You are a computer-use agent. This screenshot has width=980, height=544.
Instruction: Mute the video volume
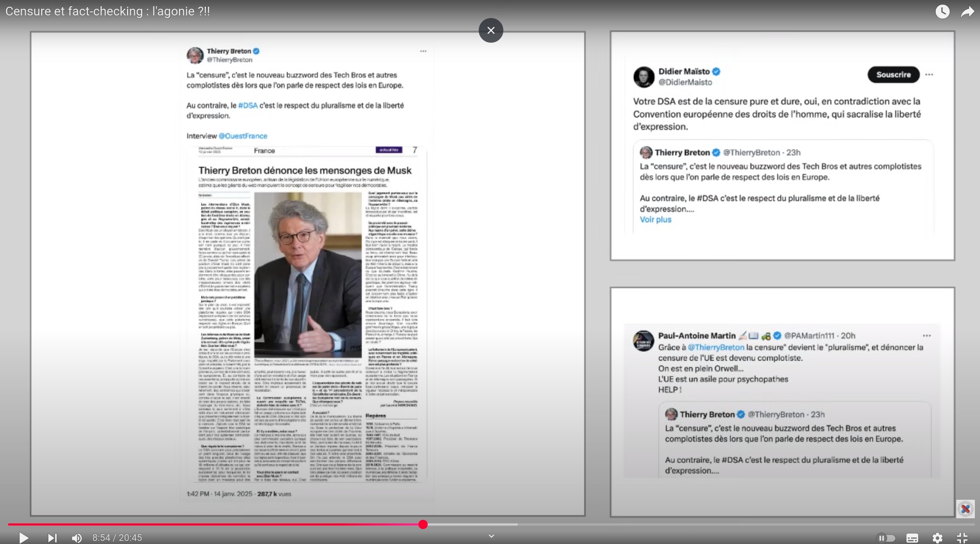(x=77, y=538)
